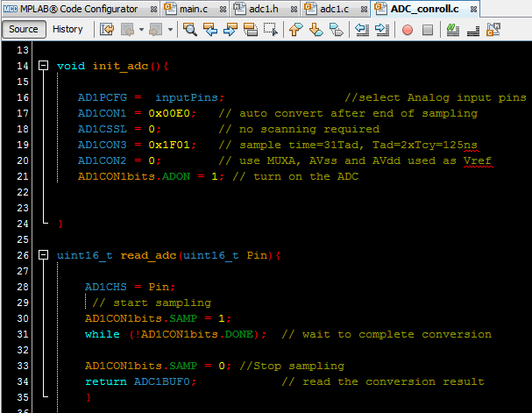Open the adc1.c tab

(334, 9)
